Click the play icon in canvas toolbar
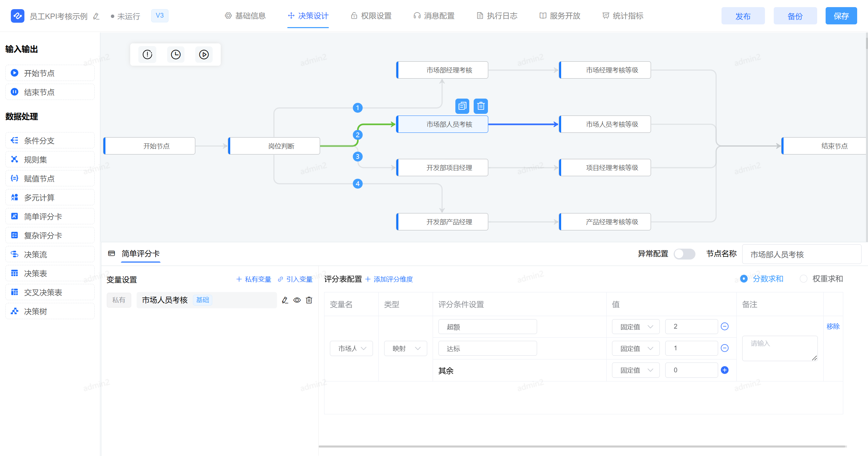868x456 pixels. 203,54
